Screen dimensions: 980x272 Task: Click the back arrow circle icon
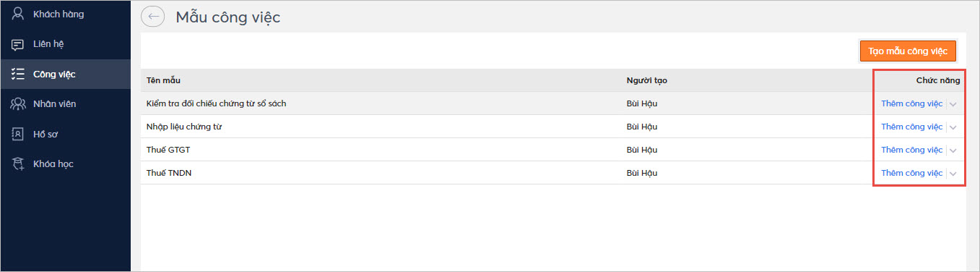click(x=152, y=17)
